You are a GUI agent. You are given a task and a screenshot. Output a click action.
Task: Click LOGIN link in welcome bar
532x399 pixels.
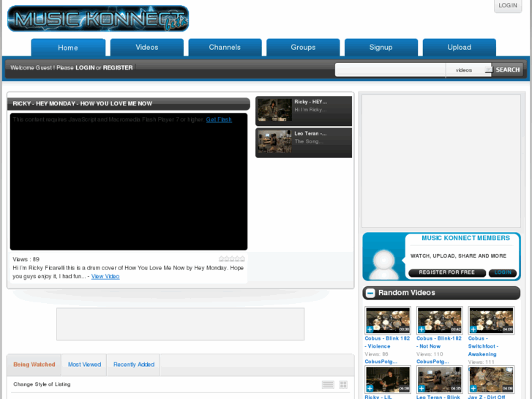pyautogui.click(x=85, y=68)
